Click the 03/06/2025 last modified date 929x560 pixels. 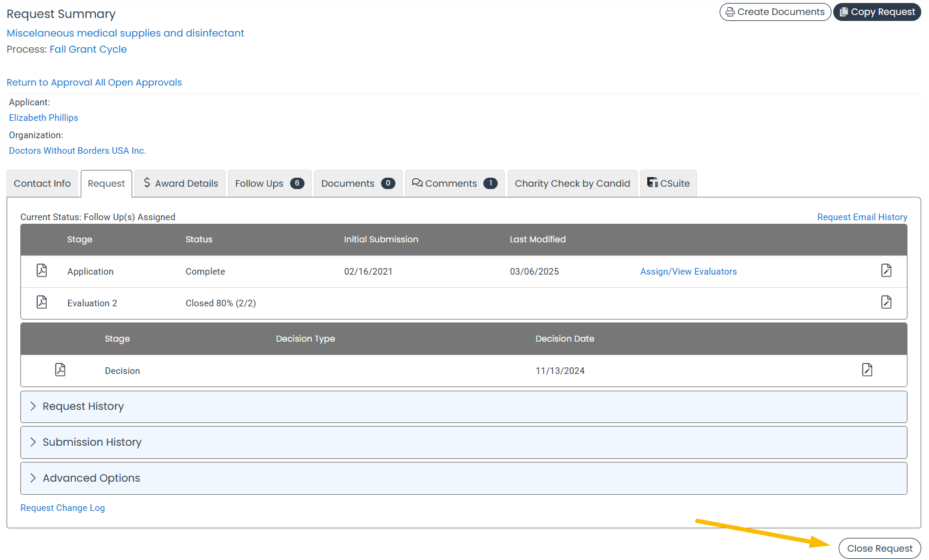pos(534,272)
